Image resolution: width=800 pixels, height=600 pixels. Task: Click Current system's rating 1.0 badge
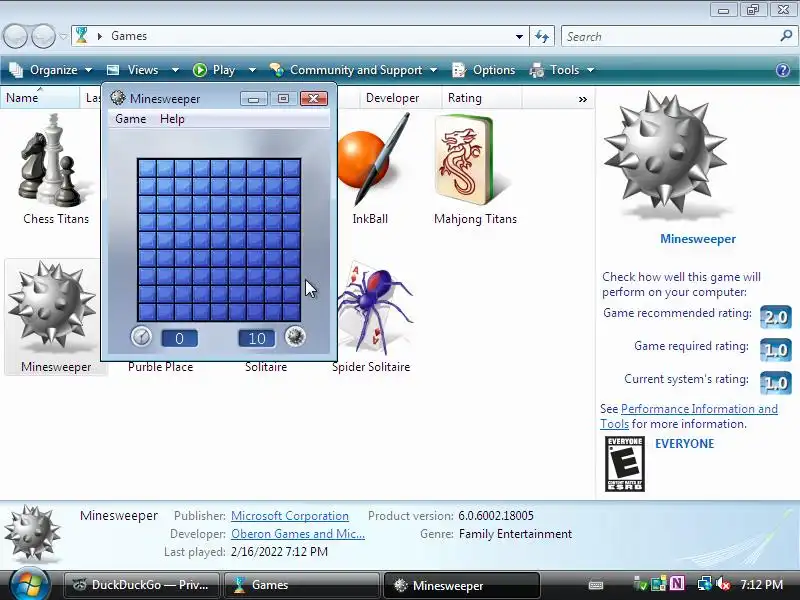[x=776, y=383]
